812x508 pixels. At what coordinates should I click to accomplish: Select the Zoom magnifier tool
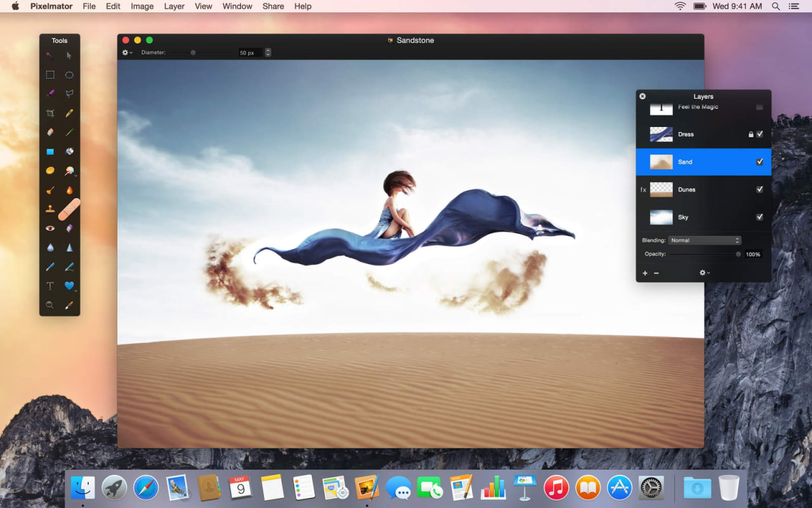point(49,305)
